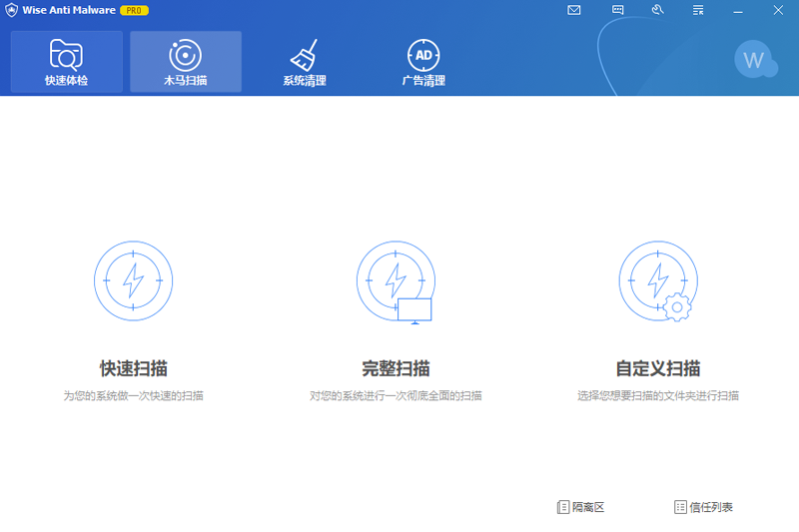Select the 自定义扫描 heading text

(x=657, y=368)
